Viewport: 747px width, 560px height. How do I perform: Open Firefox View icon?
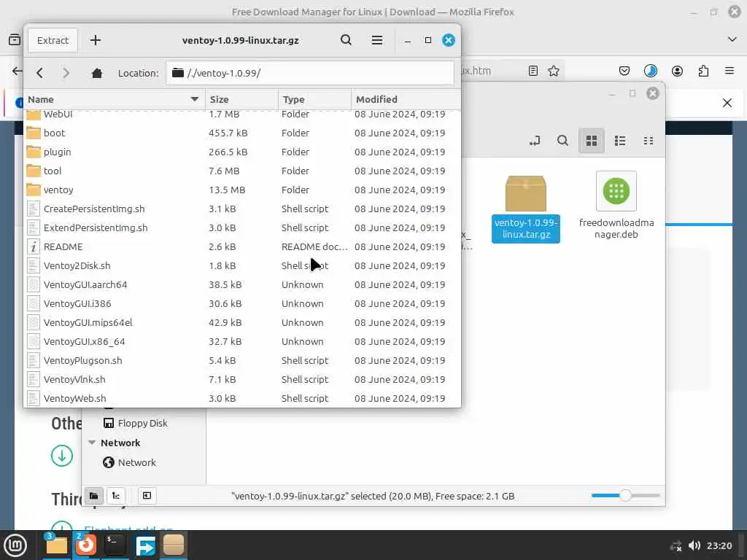15,39
